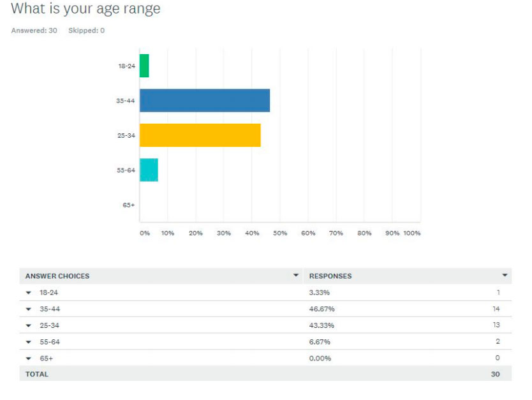532x400 pixels.
Task: Click the 'Skipped: 0' label
Action: (x=86, y=31)
